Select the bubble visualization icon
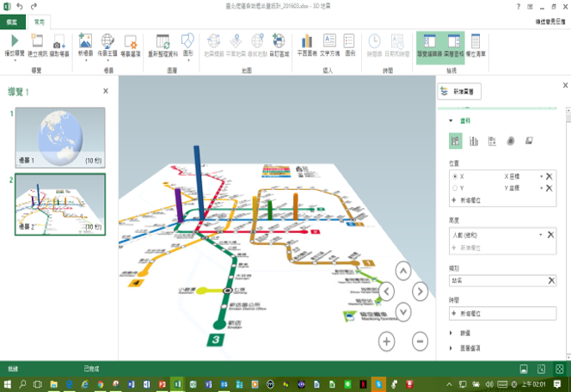Viewport: 571px width, 392px height. coord(492,141)
